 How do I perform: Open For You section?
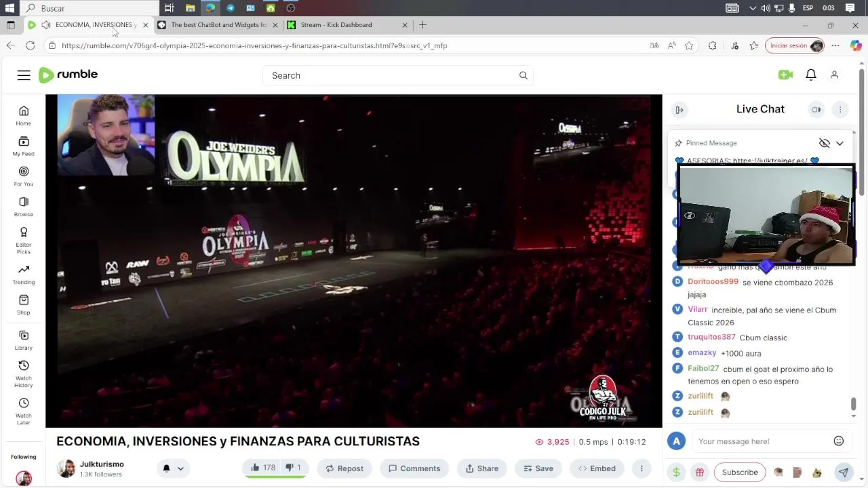pos(24,176)
